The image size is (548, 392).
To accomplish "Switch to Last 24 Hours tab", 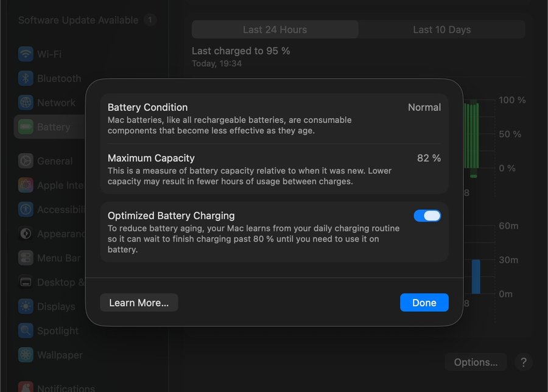I will [x=275, y=29].
